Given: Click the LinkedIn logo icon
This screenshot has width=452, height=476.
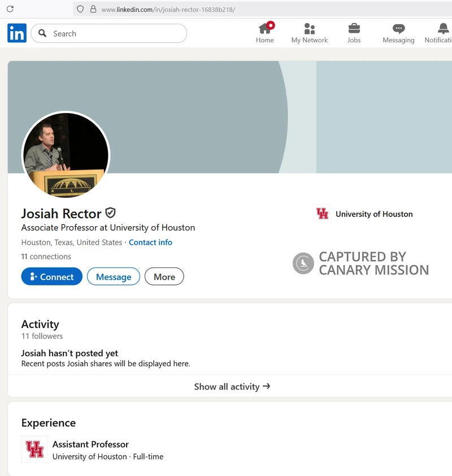Looking at the screenshot, I should pos(17,33).
